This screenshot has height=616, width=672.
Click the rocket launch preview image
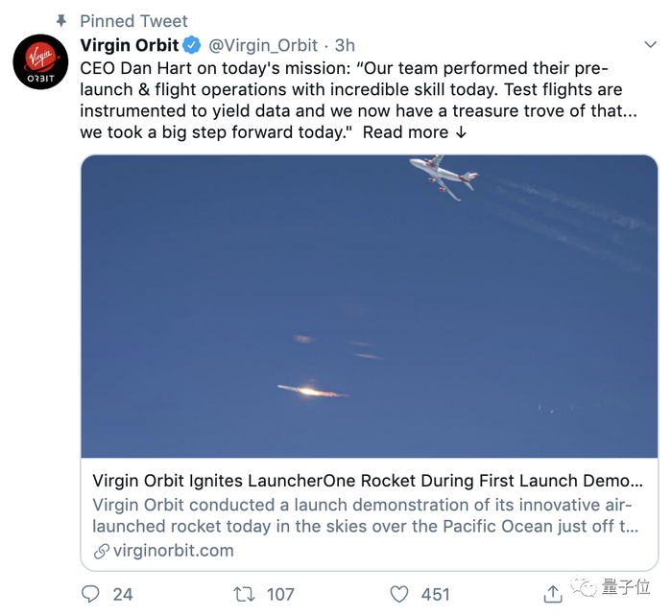(370, 306)
